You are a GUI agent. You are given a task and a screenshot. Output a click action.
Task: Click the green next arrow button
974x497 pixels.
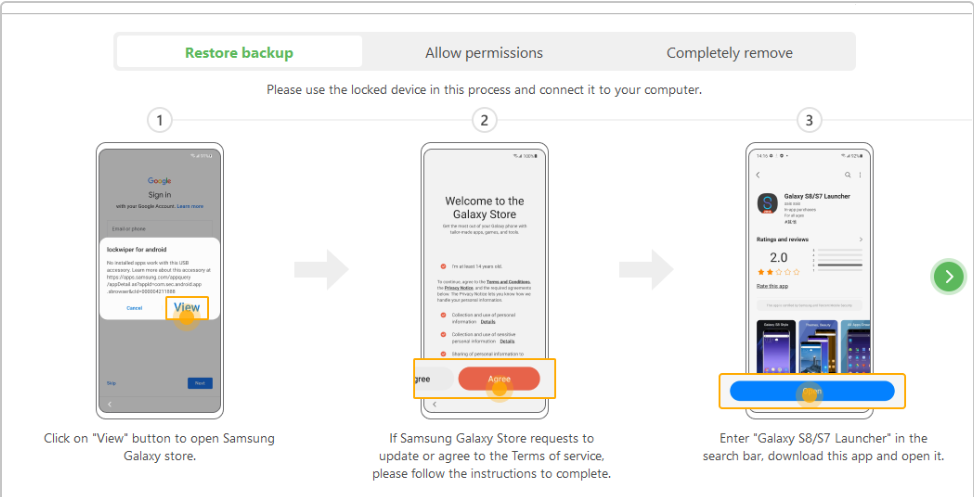[948, 276]
